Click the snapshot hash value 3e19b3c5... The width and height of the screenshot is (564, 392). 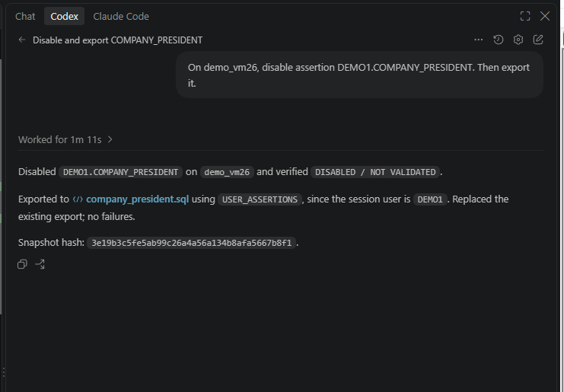point(191,243)
